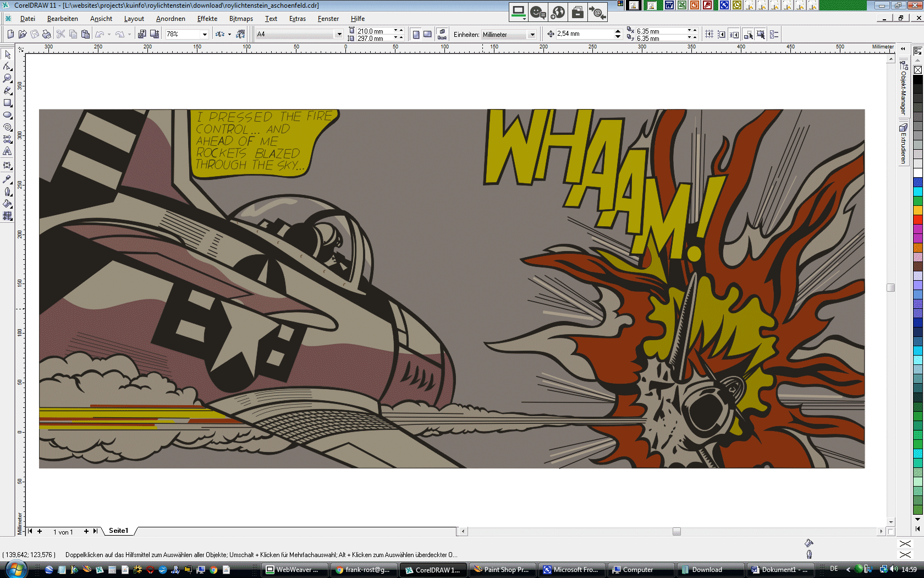Expand the Undo history dropdown arrow
Image resolution: width=924 pixels, height=578 pixels.
point(109,34)
